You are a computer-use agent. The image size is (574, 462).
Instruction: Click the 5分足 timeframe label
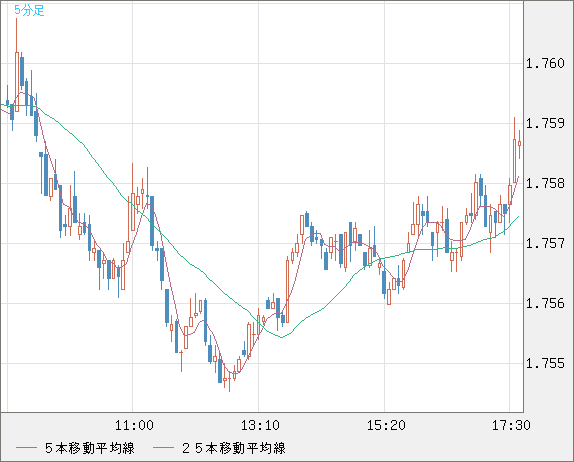click(29, 10)
